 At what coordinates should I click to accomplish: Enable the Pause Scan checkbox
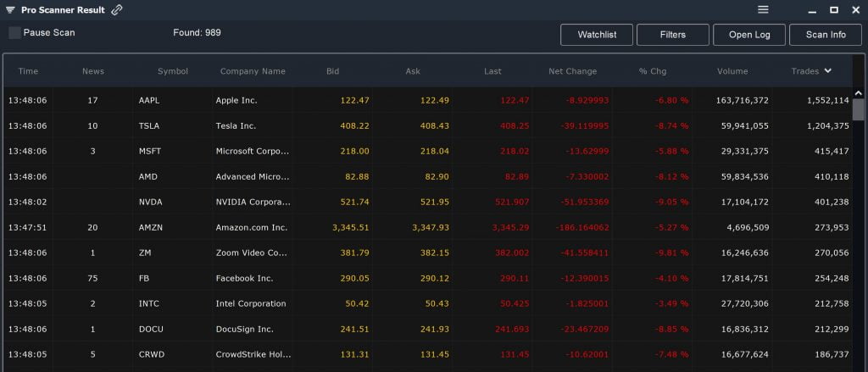15,33
